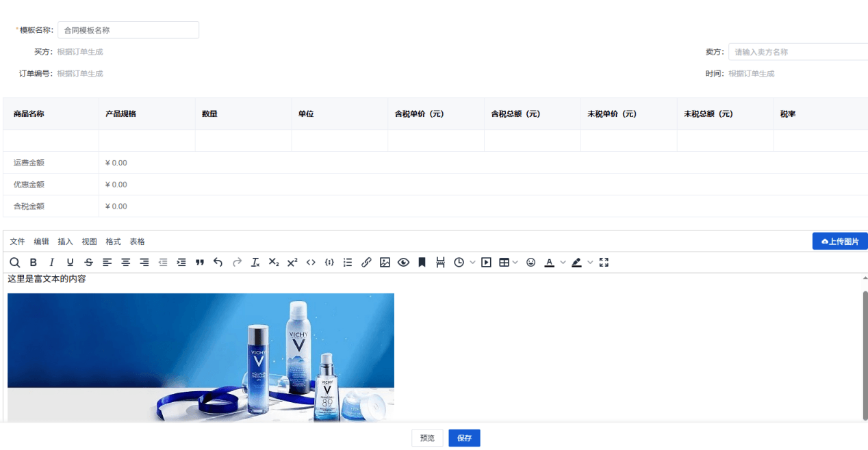
Task: Decrease indent (outdent)
Action: 163,262
